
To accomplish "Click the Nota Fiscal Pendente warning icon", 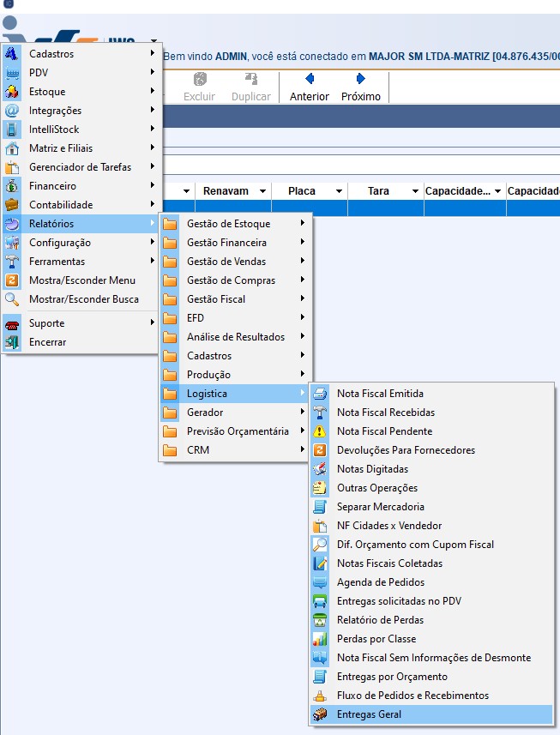I will [320, 431].
